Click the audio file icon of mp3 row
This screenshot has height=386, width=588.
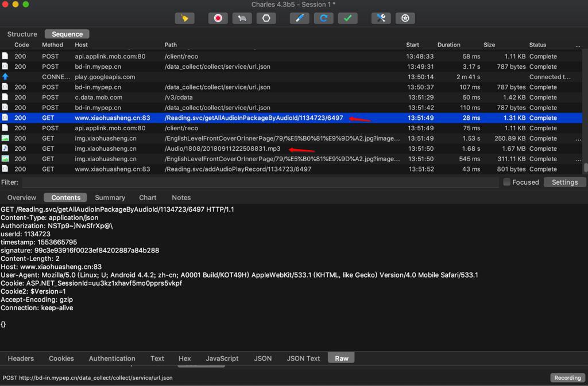[x=5, y=148]
